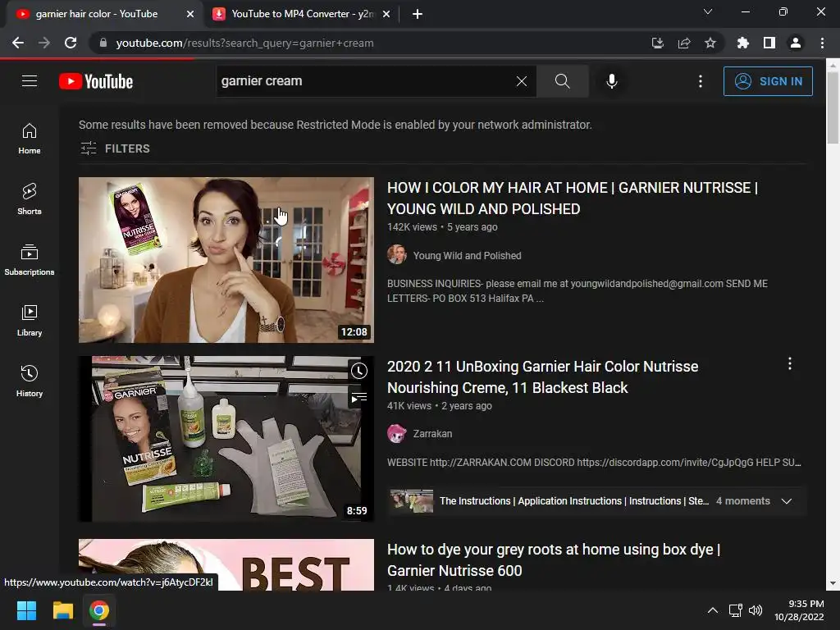840x630 pixels.
Task: Open the Zarrakan channel name
Action: pos(432,433)
